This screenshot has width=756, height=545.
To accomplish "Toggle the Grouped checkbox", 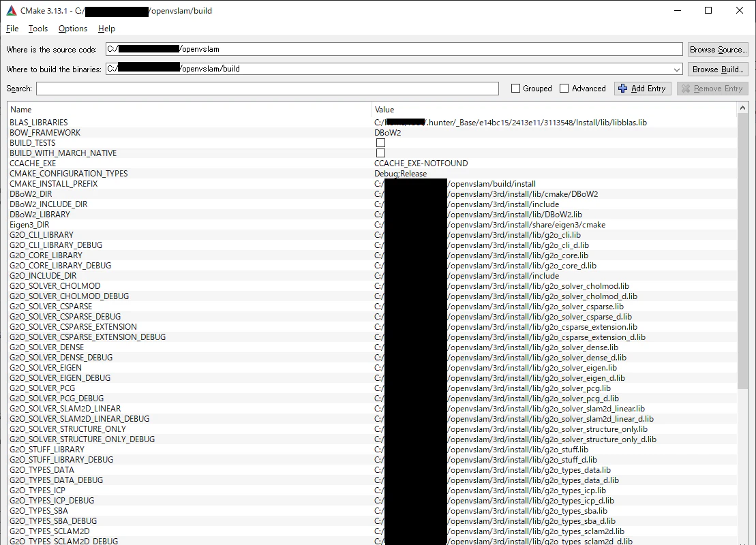I will [x=515, y=89].
